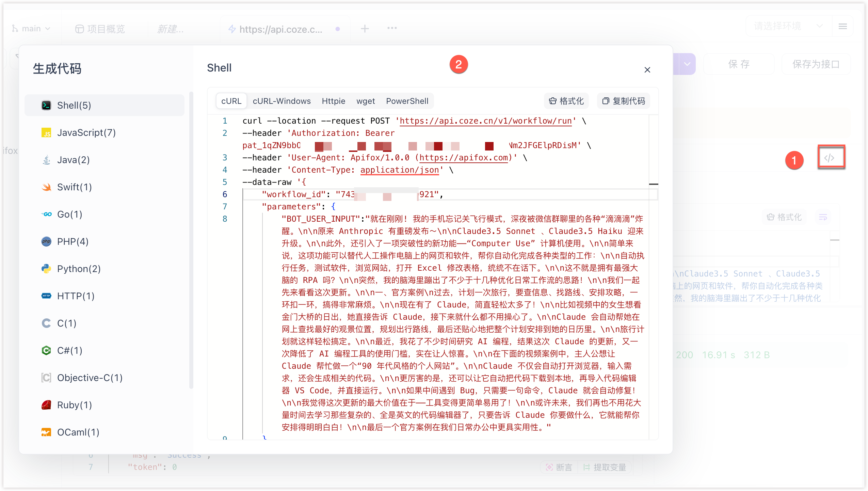Pick the Swift(1) language entry
Viewport: 868px width, 491px height.
point(74,187)
